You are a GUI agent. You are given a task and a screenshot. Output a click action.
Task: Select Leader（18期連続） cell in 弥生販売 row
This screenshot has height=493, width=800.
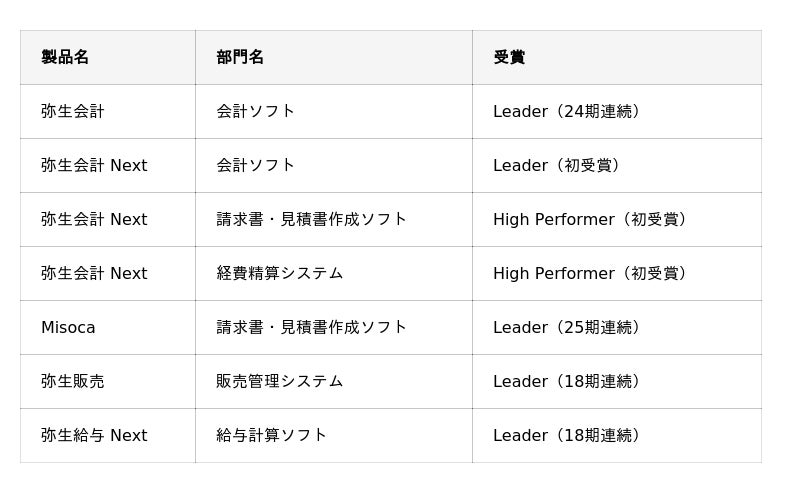617,382
